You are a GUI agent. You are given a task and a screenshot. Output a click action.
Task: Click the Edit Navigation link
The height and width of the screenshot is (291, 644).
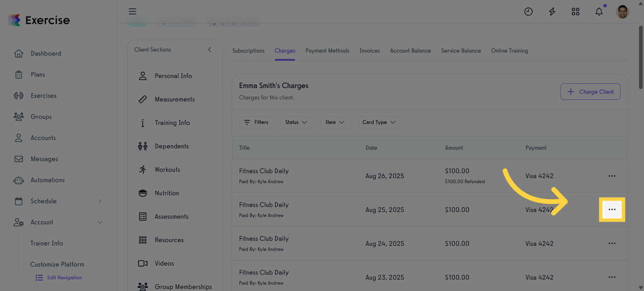pyautogui.click(x=64, y=278)
